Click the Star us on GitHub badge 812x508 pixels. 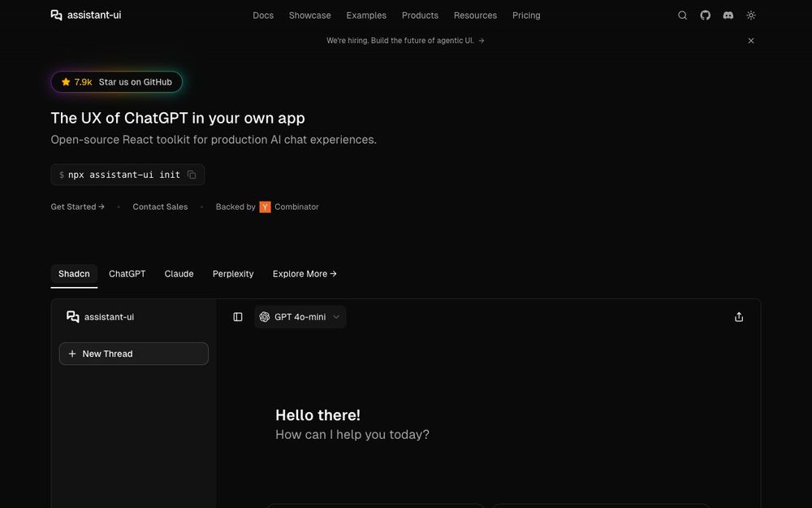116,82
